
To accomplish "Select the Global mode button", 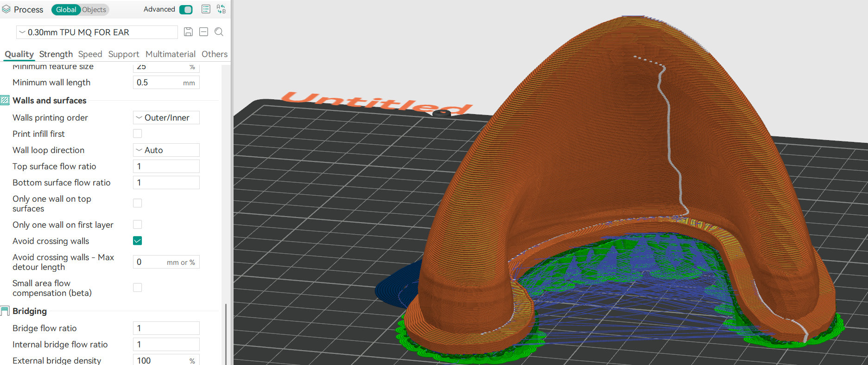I will tap(66, 10).
